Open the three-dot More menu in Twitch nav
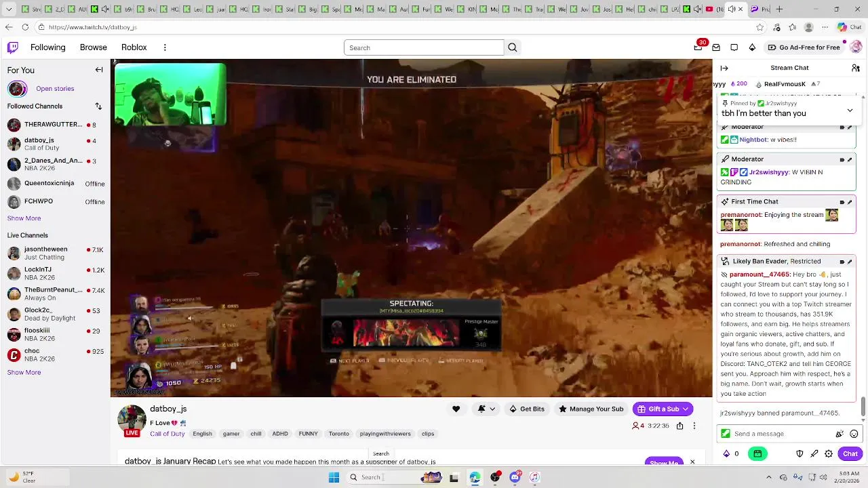868x488 pixels. coord(165,47)
